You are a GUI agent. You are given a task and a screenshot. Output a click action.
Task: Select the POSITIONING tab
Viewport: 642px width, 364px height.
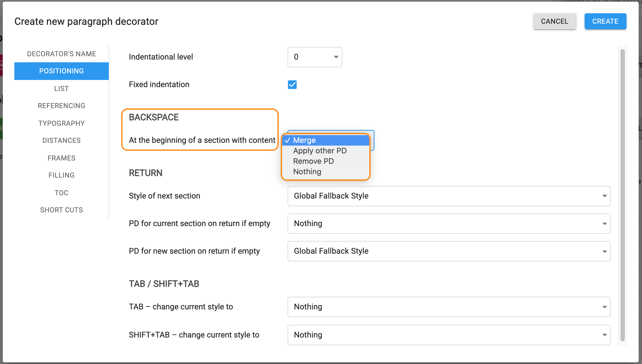(x=62, y=71)
